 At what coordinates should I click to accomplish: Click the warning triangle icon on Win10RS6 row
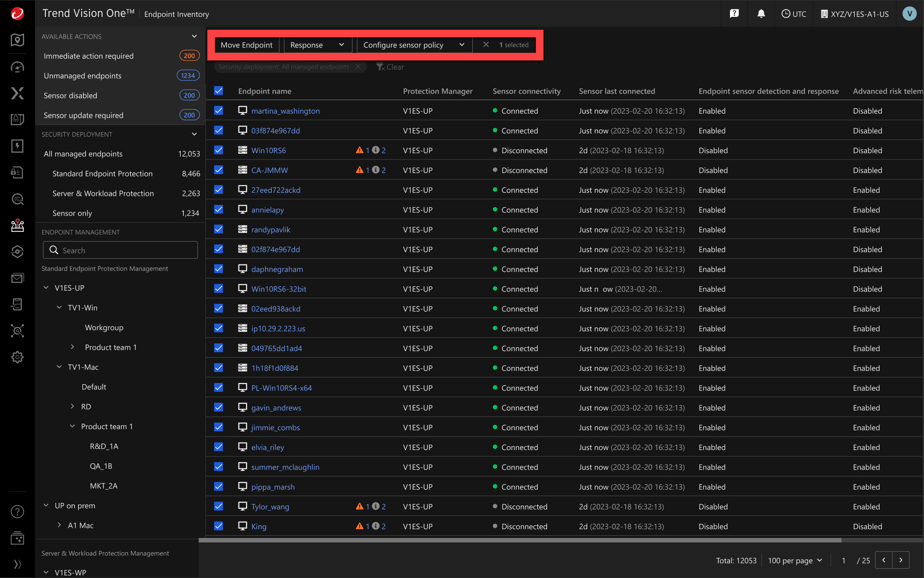pyautogui.click(x=360, y=150)
